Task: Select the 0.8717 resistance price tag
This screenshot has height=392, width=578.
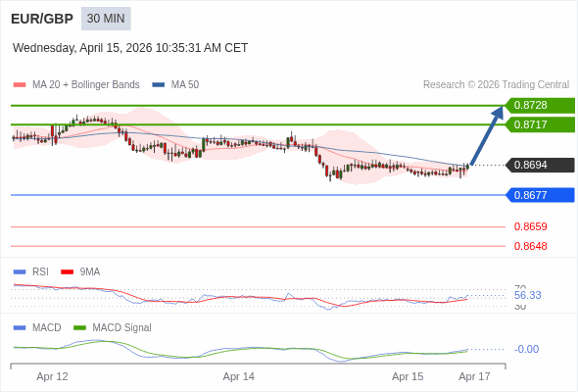Action: click(540, 124)
